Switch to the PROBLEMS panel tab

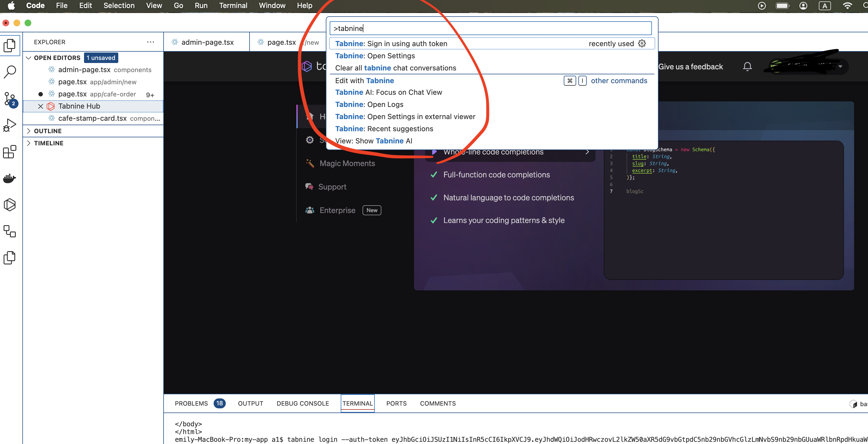[x=191, y=403]
